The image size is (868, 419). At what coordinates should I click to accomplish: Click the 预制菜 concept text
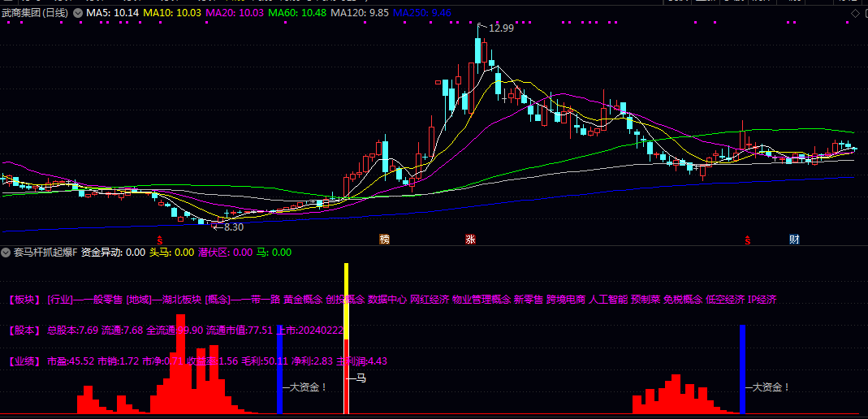tap(646, 300)
